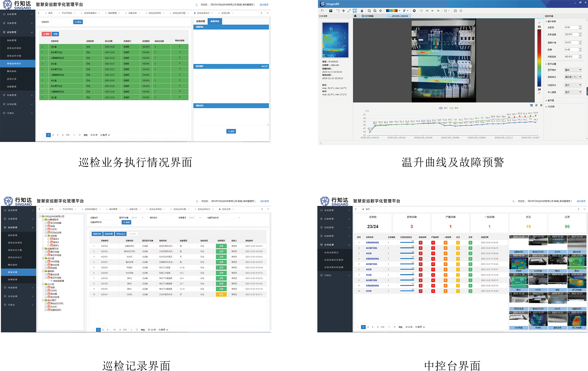Click 保存 button under 巡检总结
The height and width of the screenshot is (371, 588).
[x=231, y=131]
